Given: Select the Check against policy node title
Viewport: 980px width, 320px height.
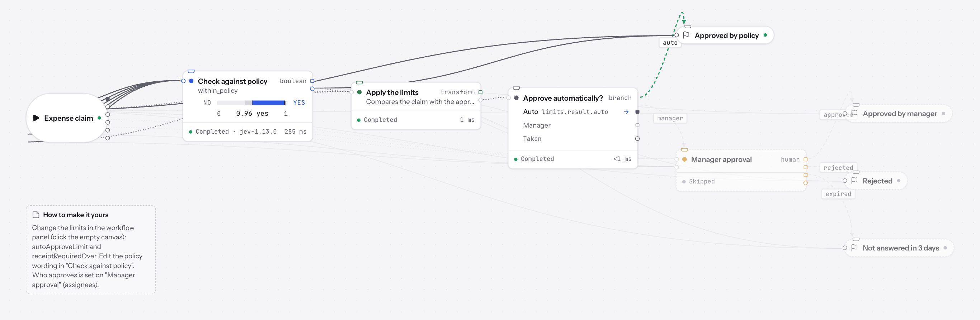Looking at the screenshot, I should 232,81.
